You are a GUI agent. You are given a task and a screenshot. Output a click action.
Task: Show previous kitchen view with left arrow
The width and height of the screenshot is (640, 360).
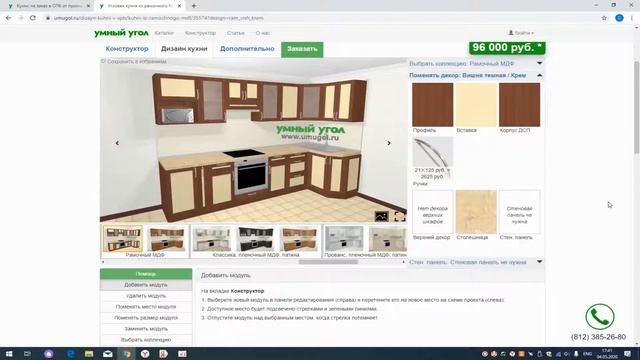(117, 143)
